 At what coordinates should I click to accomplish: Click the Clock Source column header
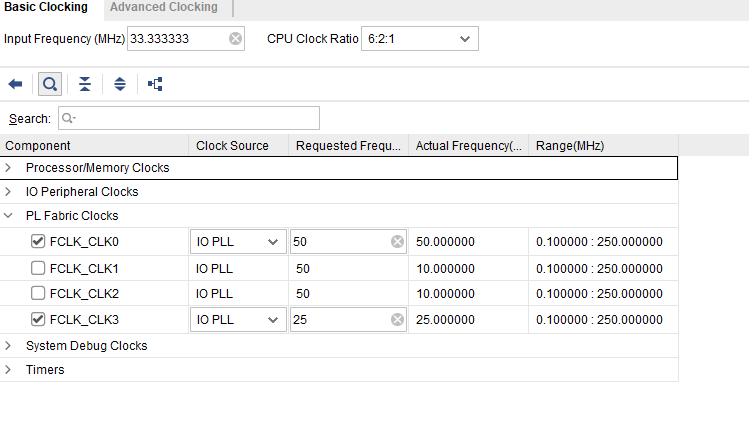click(x=239, y=146)
